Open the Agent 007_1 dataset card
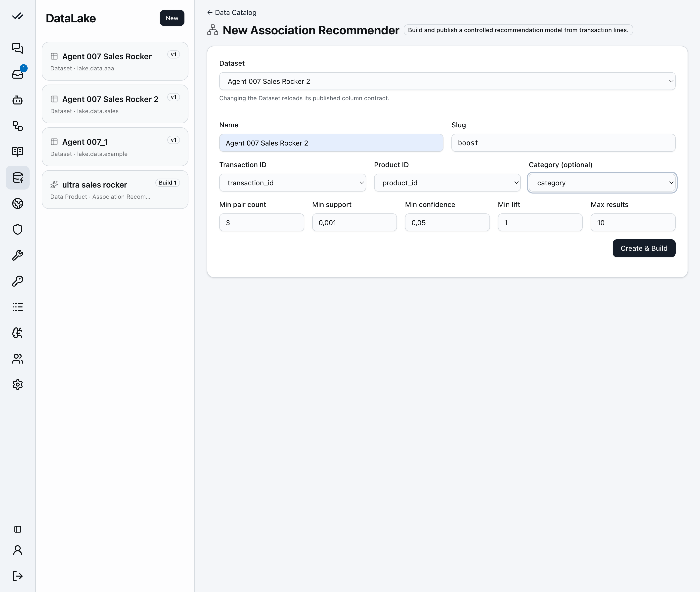700x592 pixels. (x=115, y=147)
